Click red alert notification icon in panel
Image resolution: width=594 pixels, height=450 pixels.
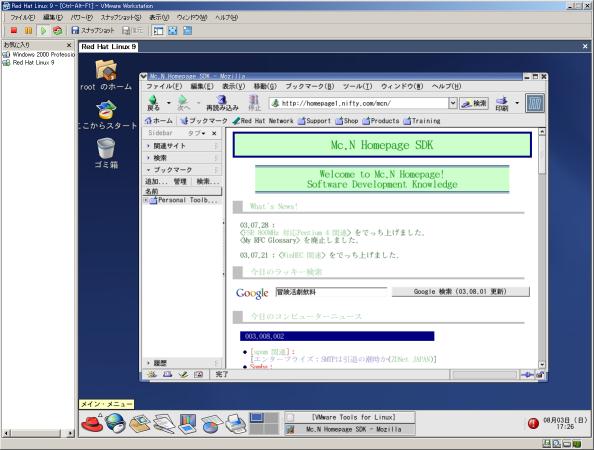coord(533,423)
